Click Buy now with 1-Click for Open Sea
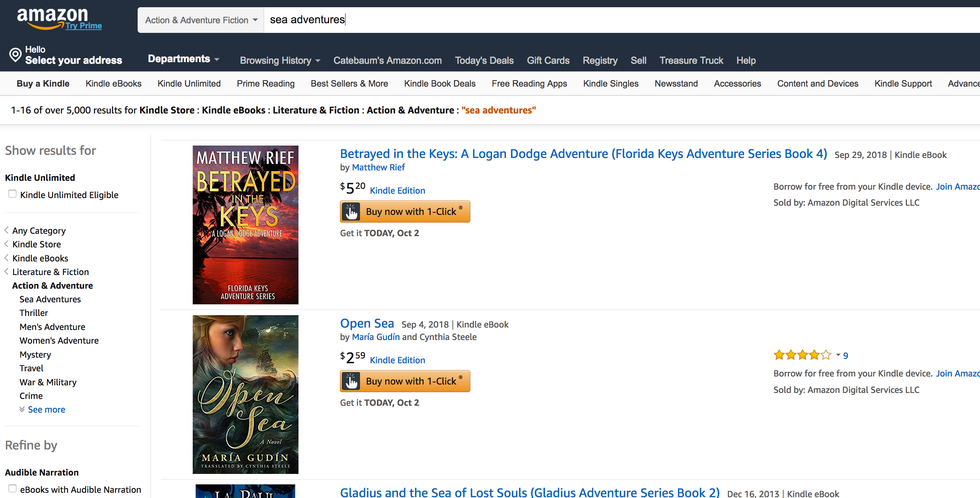 tap(405, 381)
